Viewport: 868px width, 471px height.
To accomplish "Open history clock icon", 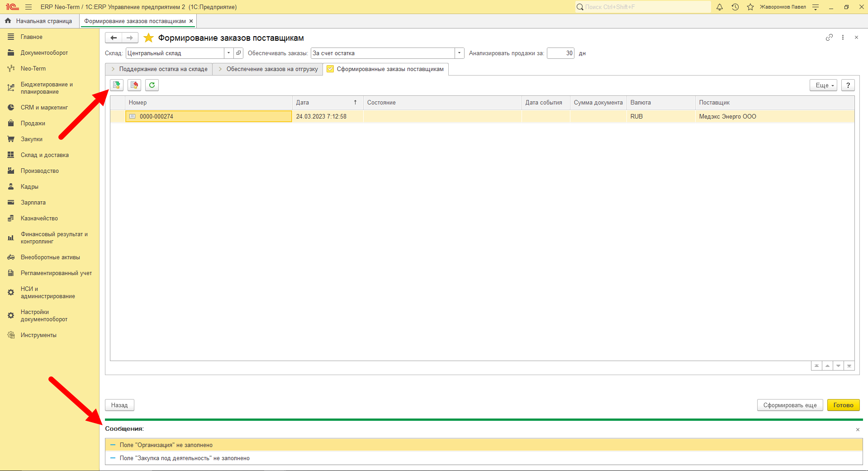I will click(735, 7).
